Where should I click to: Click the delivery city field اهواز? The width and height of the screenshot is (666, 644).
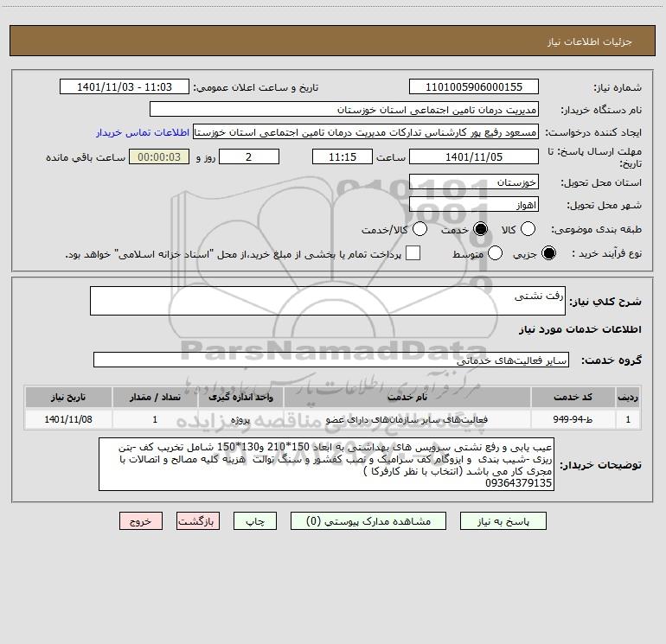[474, 205]
